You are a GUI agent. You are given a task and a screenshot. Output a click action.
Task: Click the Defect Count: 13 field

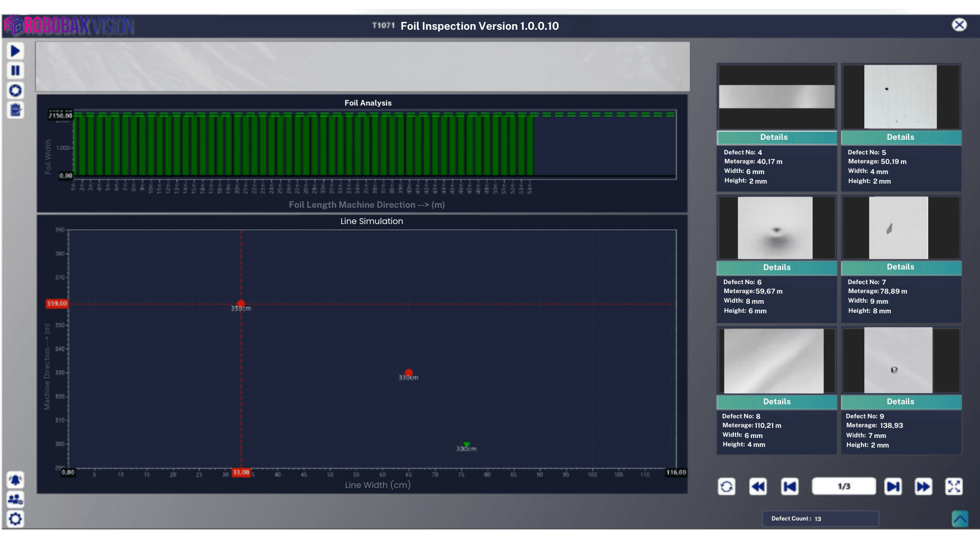[x=820, y=519]
